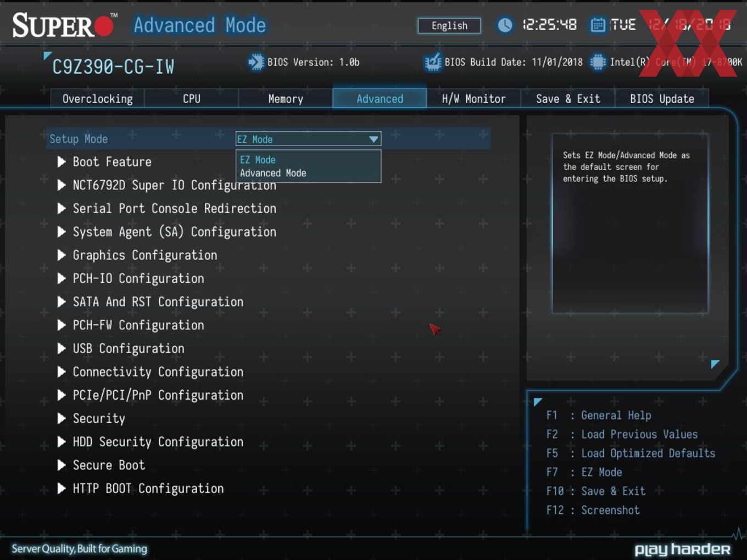The width and height of the screenshot is (747, 560).
Task: Click the BIOS Build Date 11/01/2018 text
Action: coord(514,62)
